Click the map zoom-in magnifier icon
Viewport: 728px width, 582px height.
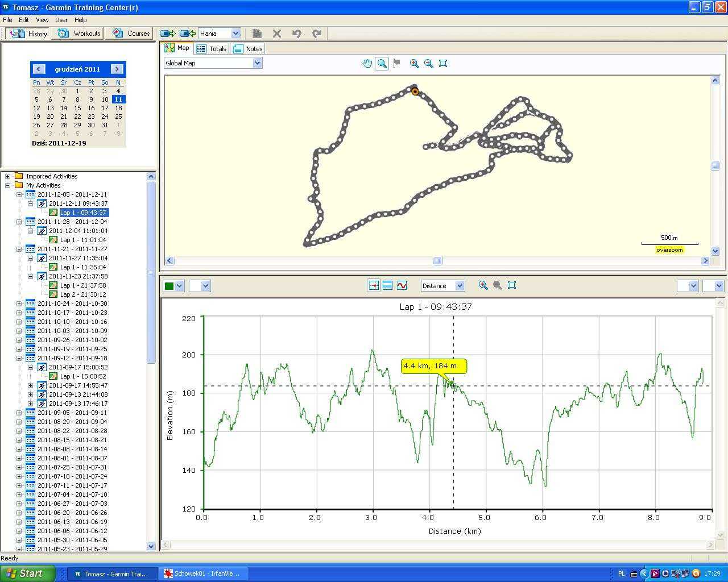pyautogui.click(x=415, y=64)
